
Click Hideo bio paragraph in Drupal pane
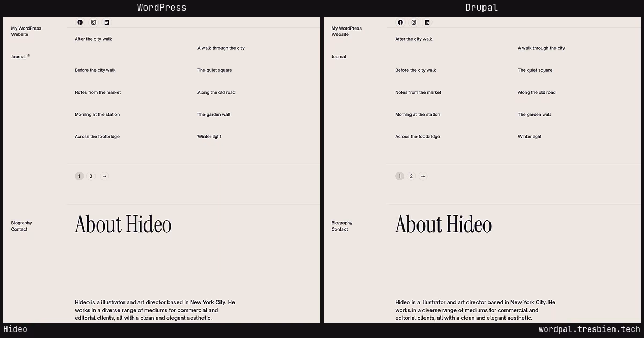475,310
